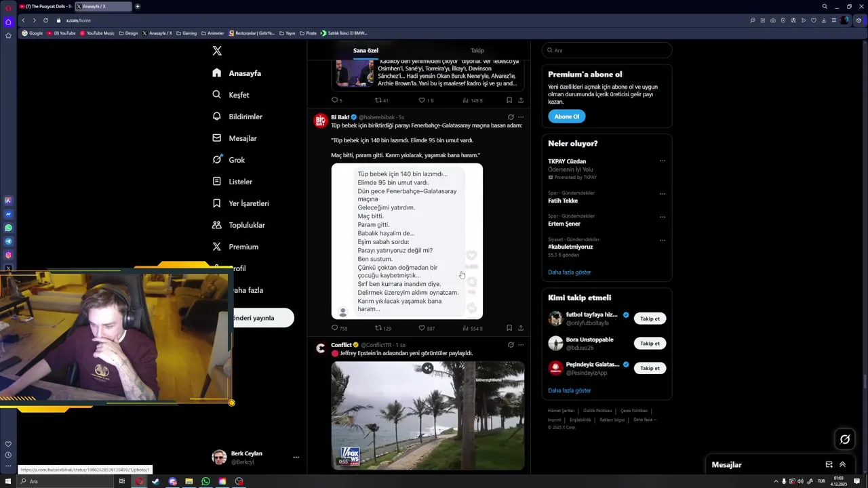Open the floating Grok button
The height and width of the screenshot is (488, 868).
tap(845, 439)
